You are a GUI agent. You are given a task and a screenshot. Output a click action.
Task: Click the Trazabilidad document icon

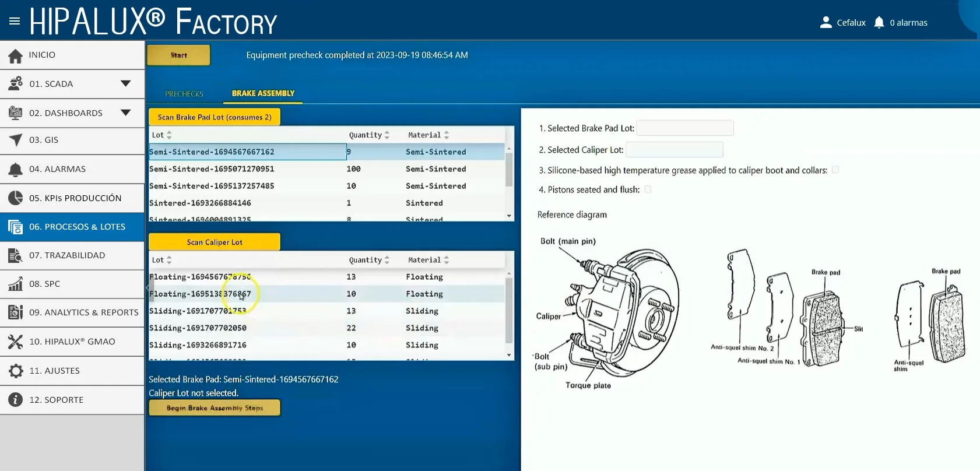(16, 255)
